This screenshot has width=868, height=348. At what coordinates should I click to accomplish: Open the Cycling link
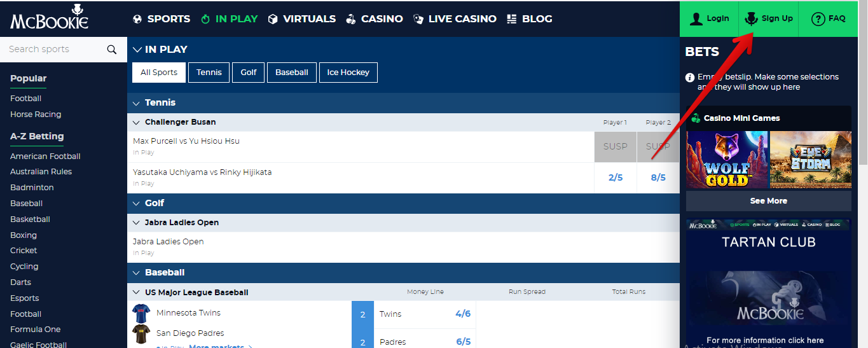pos(24,267)
